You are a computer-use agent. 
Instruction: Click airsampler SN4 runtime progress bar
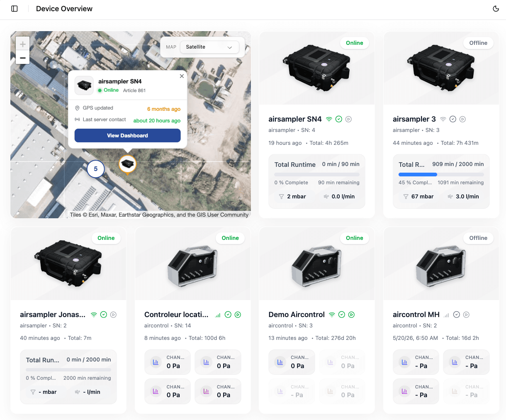(x=317, y=175)
